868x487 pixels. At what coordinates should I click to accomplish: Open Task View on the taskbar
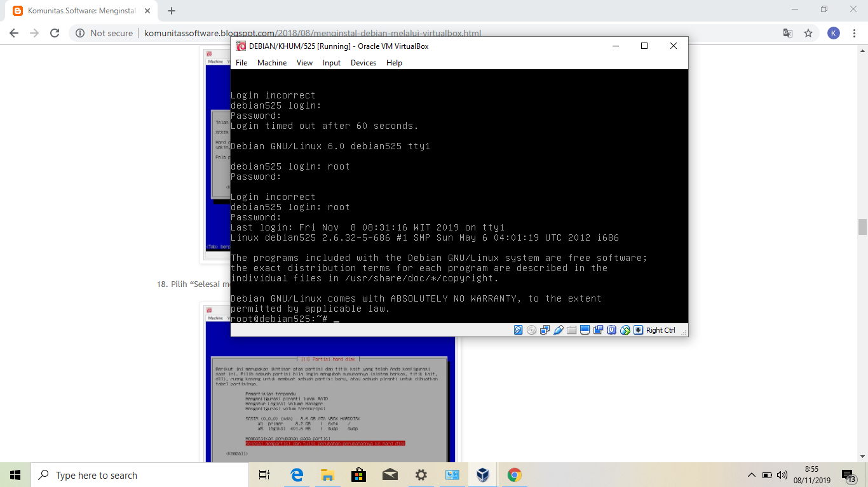[265, 475]
